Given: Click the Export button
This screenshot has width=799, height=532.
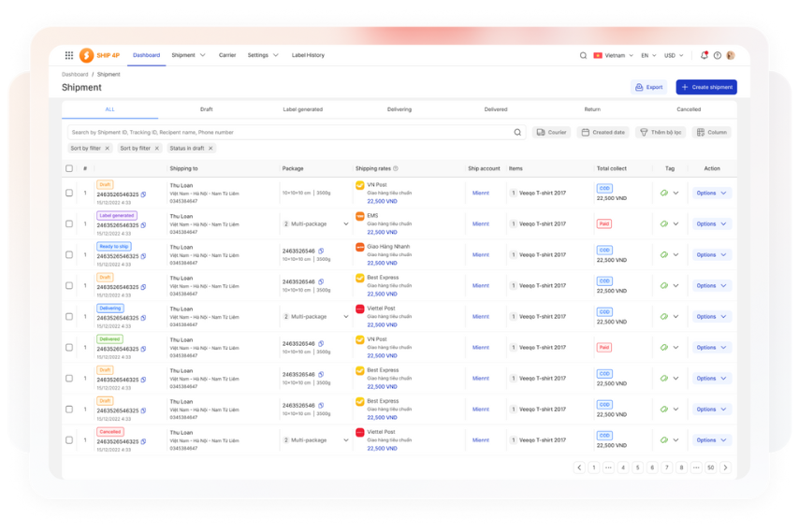Looking at the screenshot, I should point(649,87).
